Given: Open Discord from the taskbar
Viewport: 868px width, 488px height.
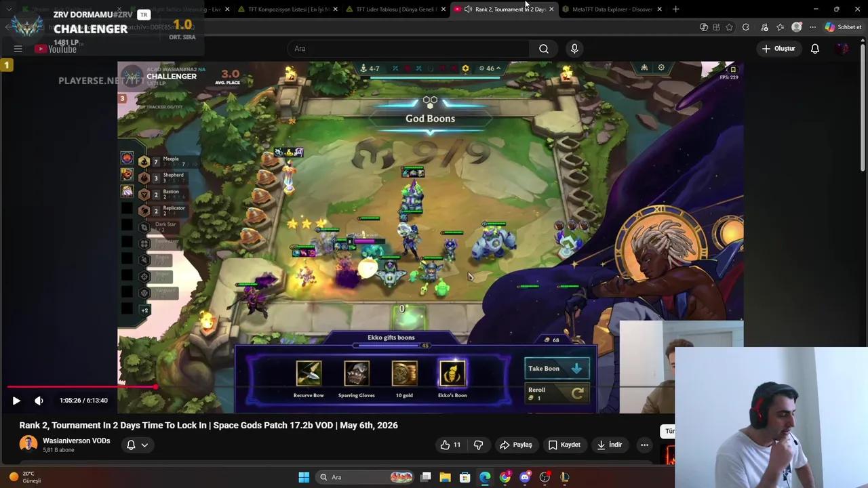Looking at the screenshot, I should 525,477.
